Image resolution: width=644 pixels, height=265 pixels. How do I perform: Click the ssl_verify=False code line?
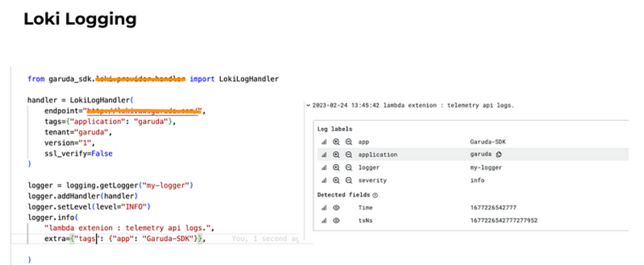click(79, 154)
